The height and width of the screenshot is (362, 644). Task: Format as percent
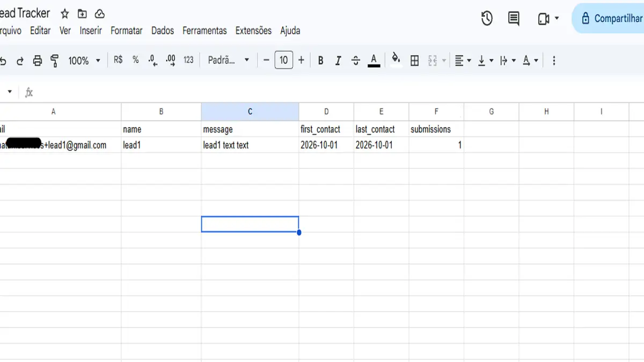(136, 60)
